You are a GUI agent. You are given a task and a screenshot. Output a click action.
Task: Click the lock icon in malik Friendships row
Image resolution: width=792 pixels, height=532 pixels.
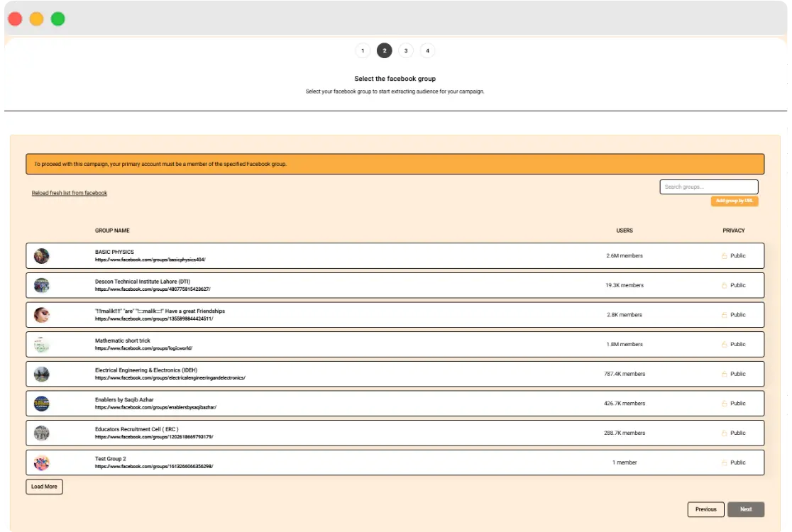tap(724, 315)
